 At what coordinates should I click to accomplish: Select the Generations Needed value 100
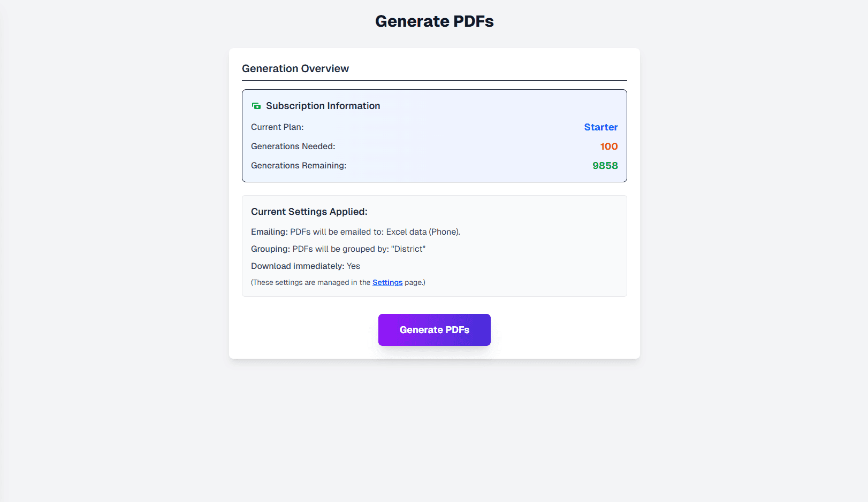[609, 146]
